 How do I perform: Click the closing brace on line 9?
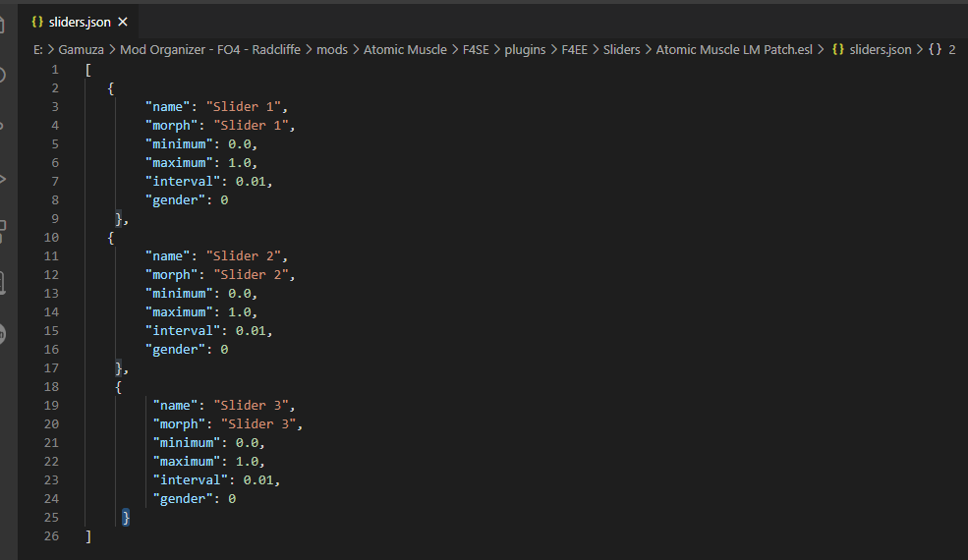pos(119,218)
